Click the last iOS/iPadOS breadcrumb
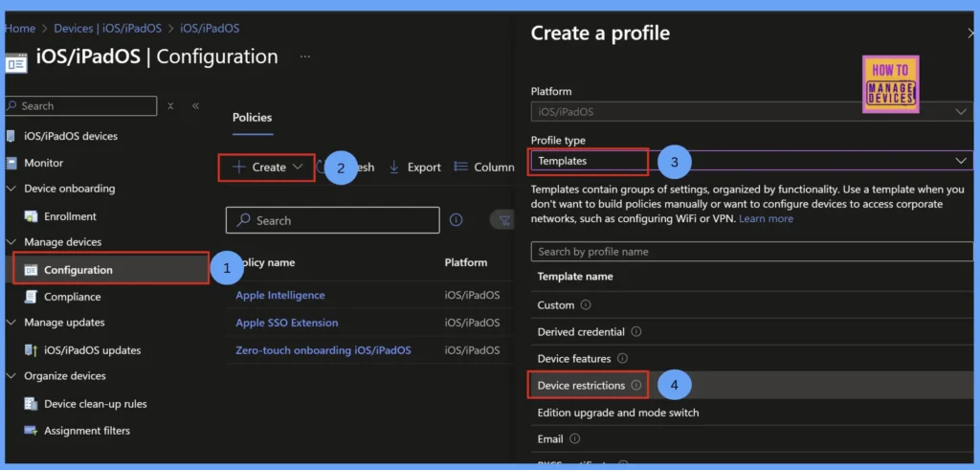 [210, 28]
